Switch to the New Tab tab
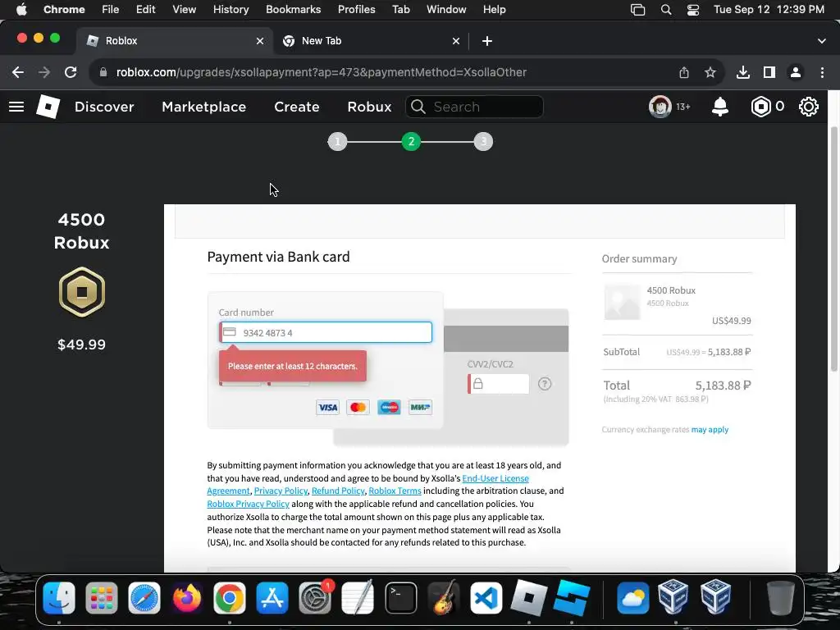The width and height of the screenshot is (840, 630). tap(370, 41)
